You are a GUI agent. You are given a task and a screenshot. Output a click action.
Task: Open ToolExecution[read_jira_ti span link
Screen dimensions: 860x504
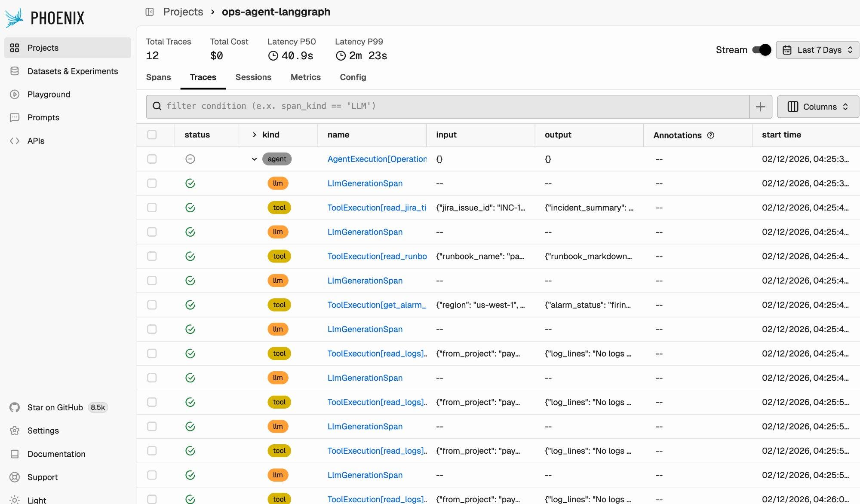pyautogui.click(x=377, y=208)
